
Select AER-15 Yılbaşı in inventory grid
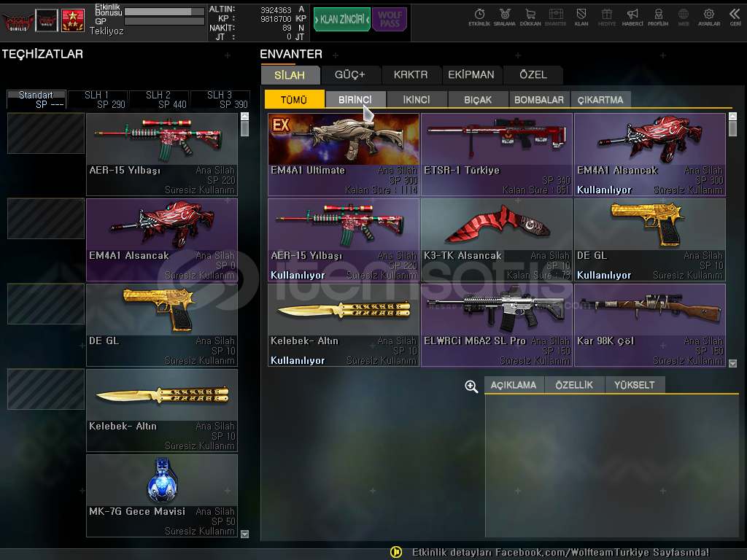tap(344, 239)
